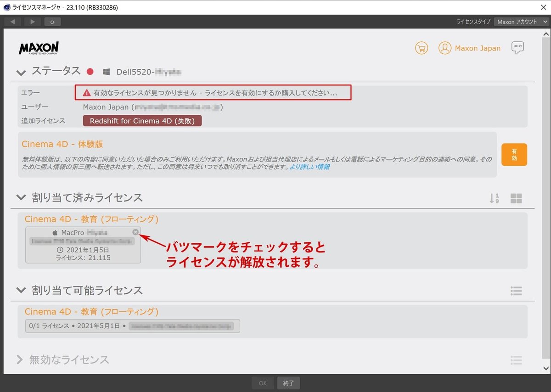The height and width of the screenshot is (392, 551).
Task: Open the より詳しい情報 link
Action: point(309,167)
